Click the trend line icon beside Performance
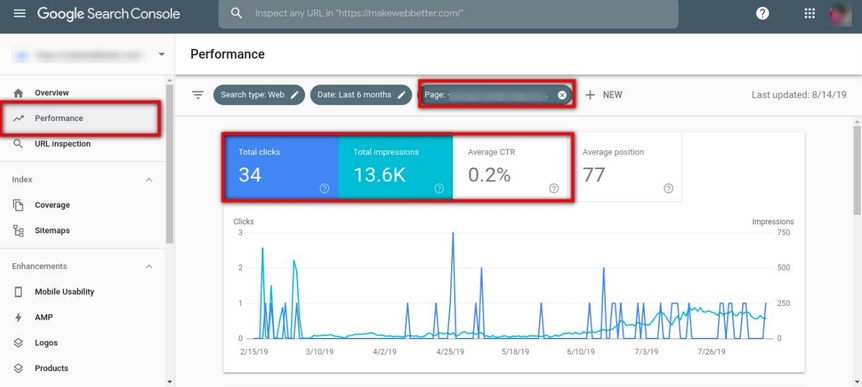Viewport: 862px width, 387px height. coord(18,118)
